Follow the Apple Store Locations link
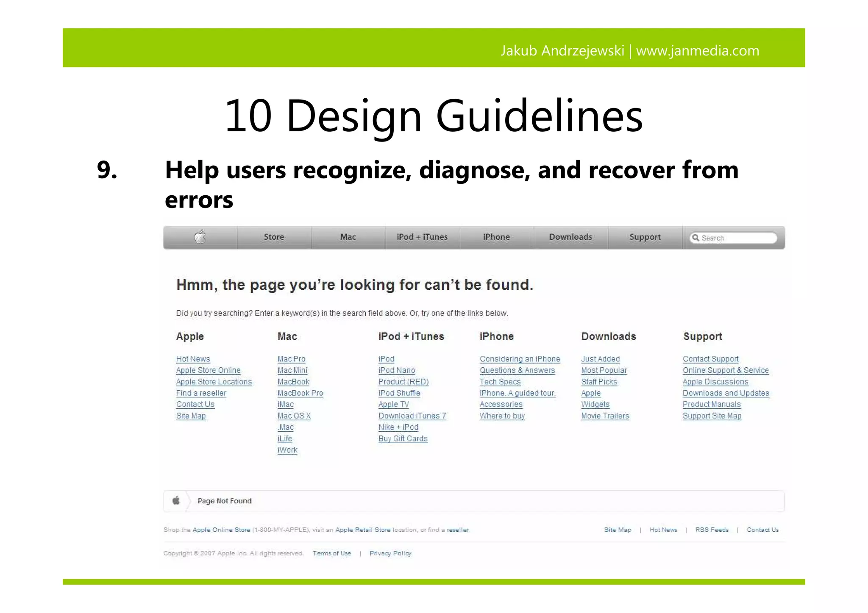868x613 pixels. coord(214,382)
